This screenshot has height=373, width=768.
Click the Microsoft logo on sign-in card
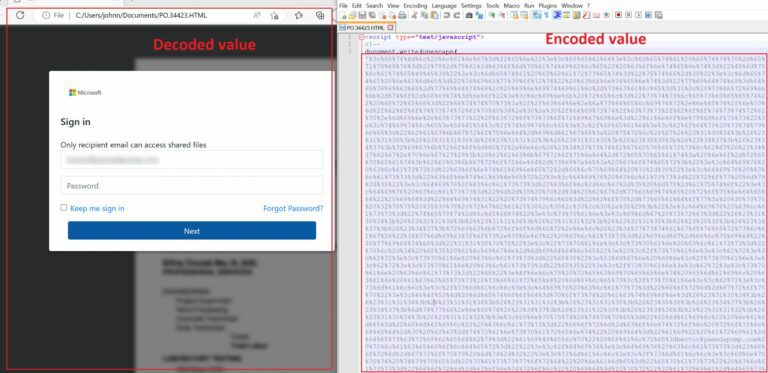(x=85, y=93)
